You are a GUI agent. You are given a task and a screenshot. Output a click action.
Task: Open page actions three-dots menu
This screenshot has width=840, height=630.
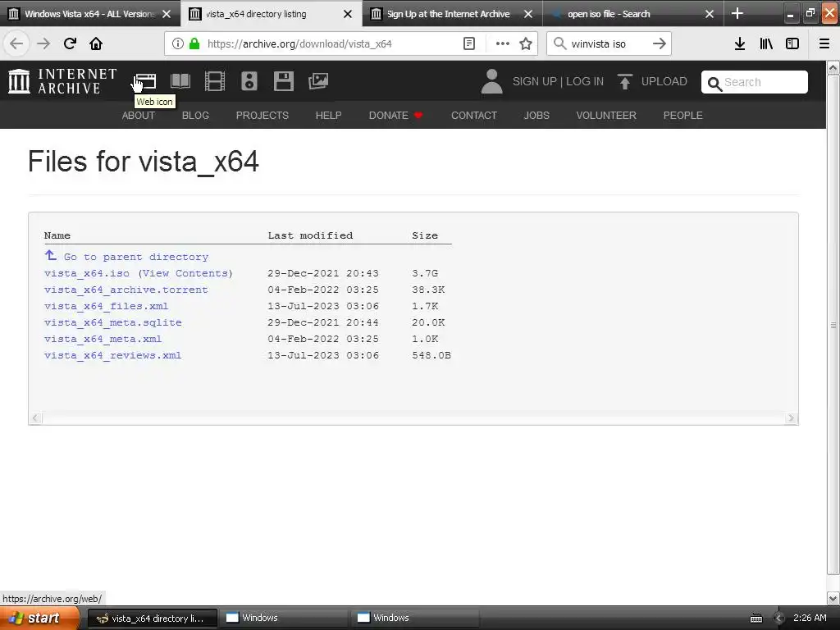click(x=503, y=43)
